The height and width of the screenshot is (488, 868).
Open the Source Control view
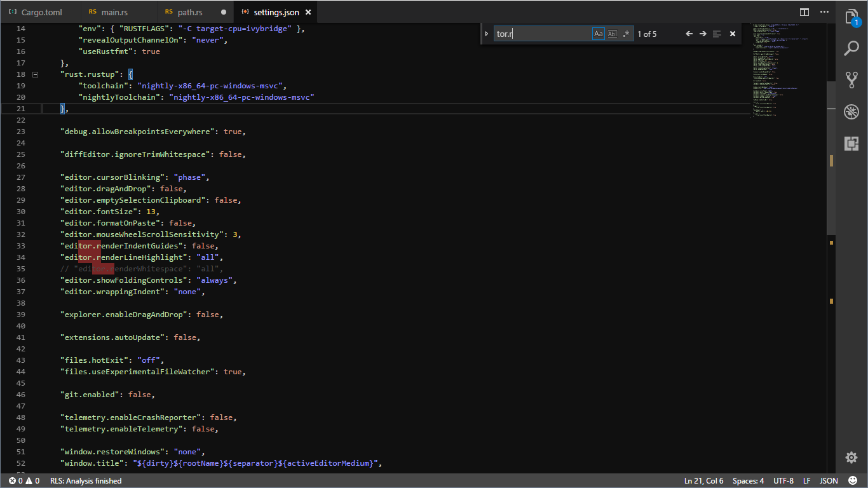pos(851,79)
